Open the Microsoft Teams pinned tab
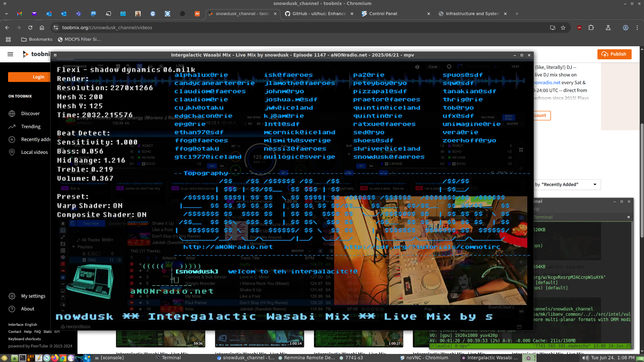644x362 pixels. click(78, 14)
